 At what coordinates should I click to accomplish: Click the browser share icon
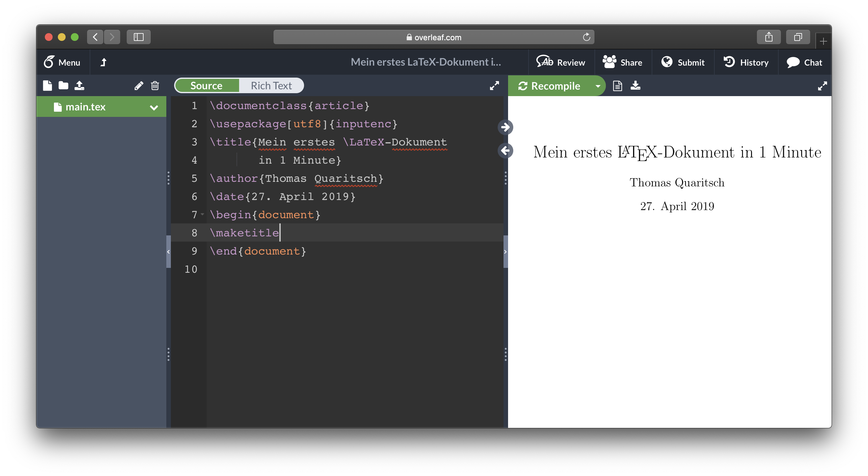tap(769, 37)
